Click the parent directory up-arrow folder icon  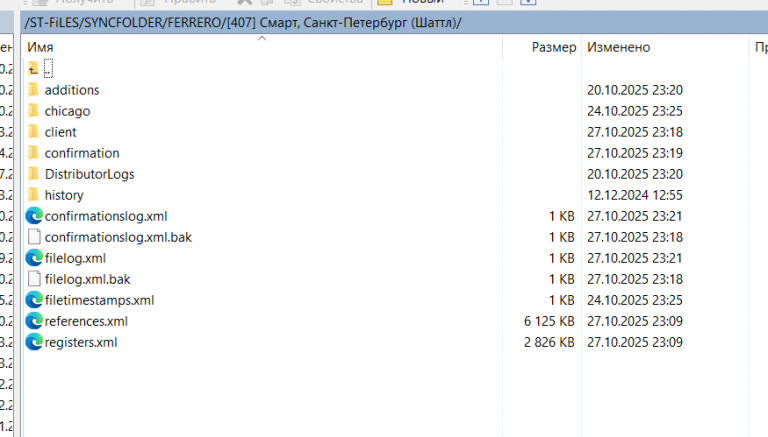point(33,69)
